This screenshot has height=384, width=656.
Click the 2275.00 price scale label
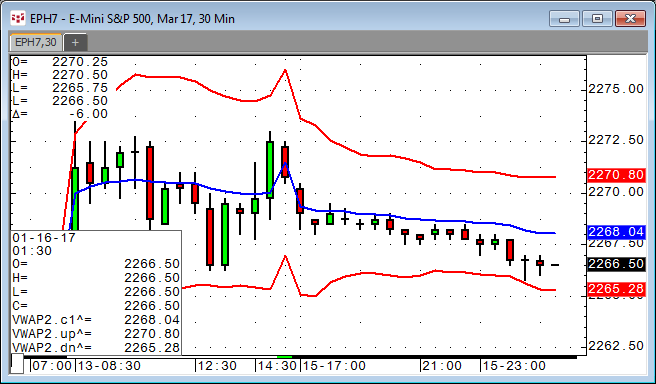[x=616, y=89]
